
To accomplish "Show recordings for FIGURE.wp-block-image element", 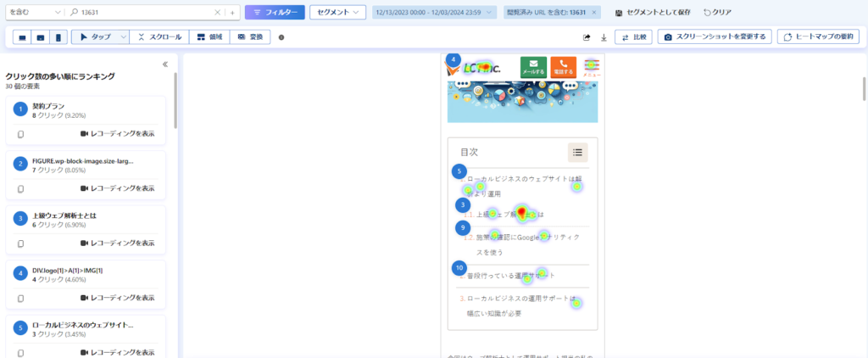I will (x=117, y=188).
